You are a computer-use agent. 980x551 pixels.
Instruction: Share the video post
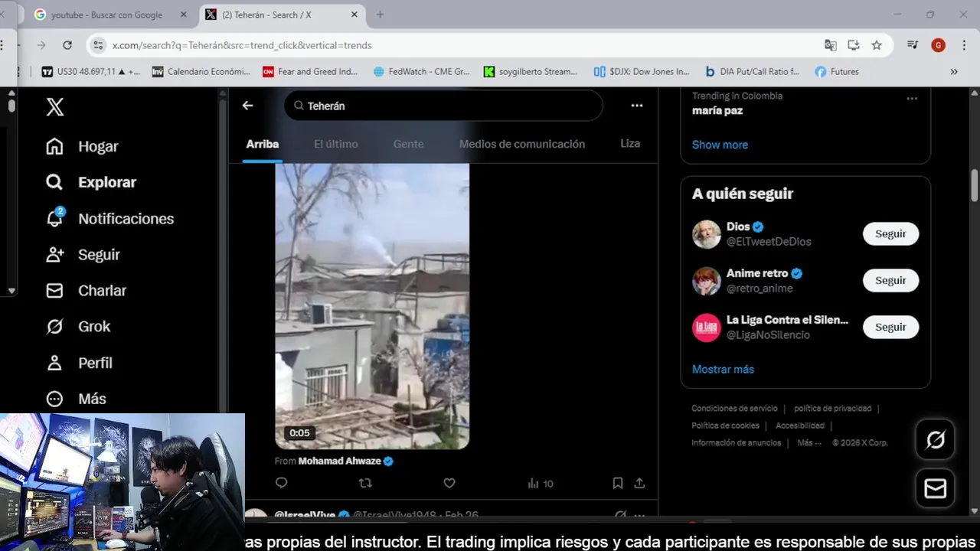(639, 483)
